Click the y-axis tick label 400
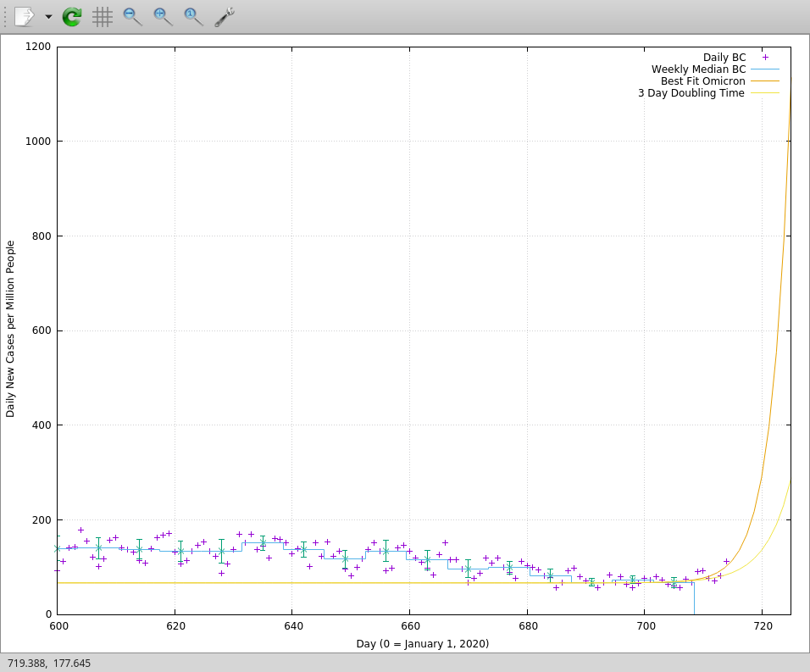 coord(42,425)
